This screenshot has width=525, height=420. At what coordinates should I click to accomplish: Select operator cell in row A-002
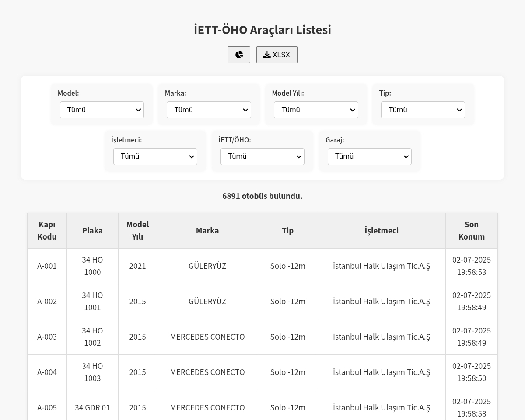tap(381, 302)
